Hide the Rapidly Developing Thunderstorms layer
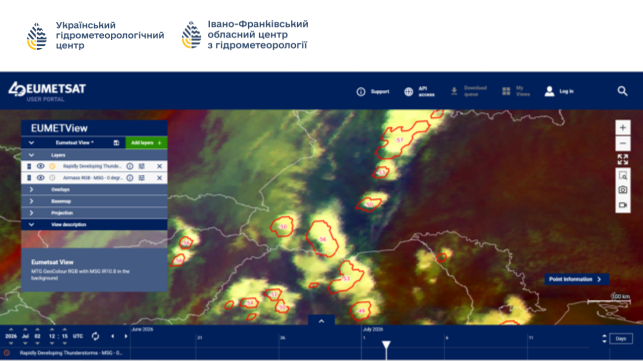This screenshot has height=361, width=643. click(40, 166)
